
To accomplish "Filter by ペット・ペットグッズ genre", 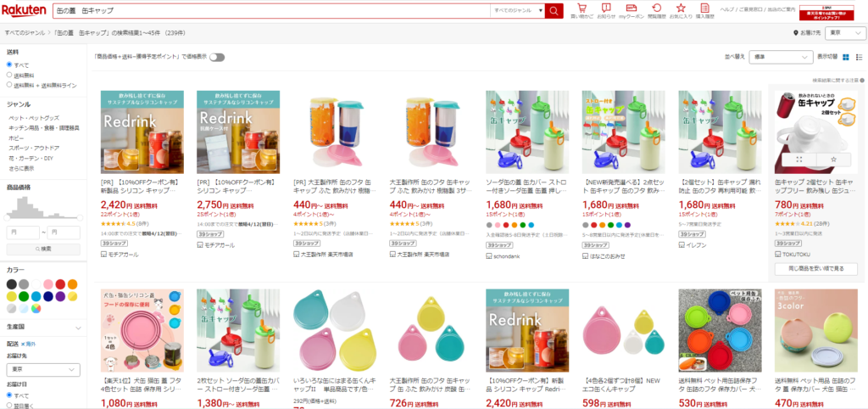I will (x=34, y=118).
